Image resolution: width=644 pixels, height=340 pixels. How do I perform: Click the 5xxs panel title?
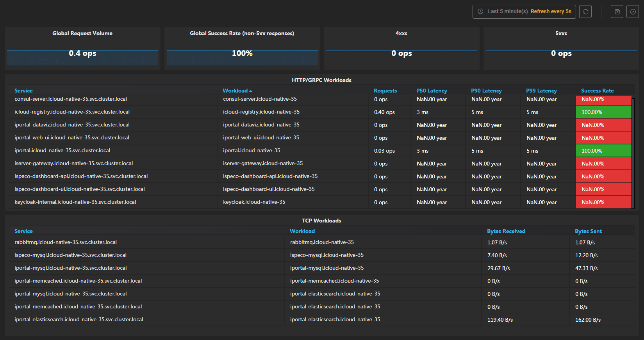coord(561,34)
